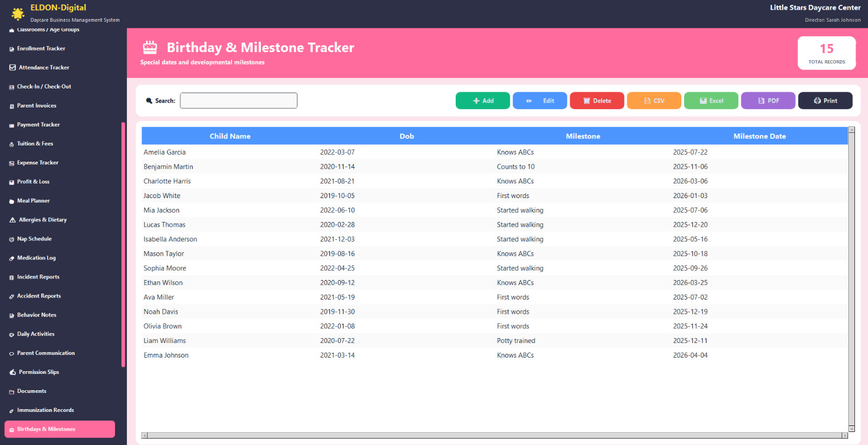The image size is (868, 445).
Task: Click the red Delete button
Action: click(597, 100)
